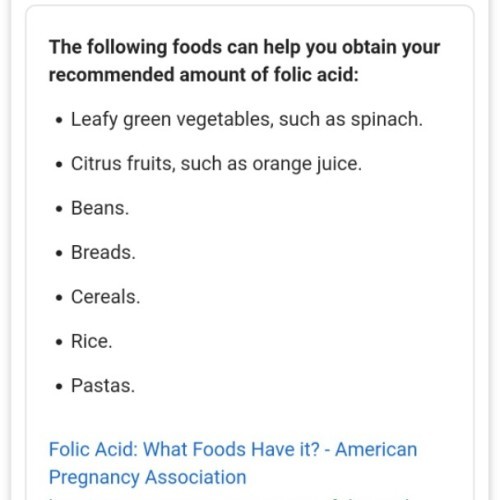This screenshot has height=500, width=500.
Task: Click the bullet point beside Breads
Action: coord(59,253)
